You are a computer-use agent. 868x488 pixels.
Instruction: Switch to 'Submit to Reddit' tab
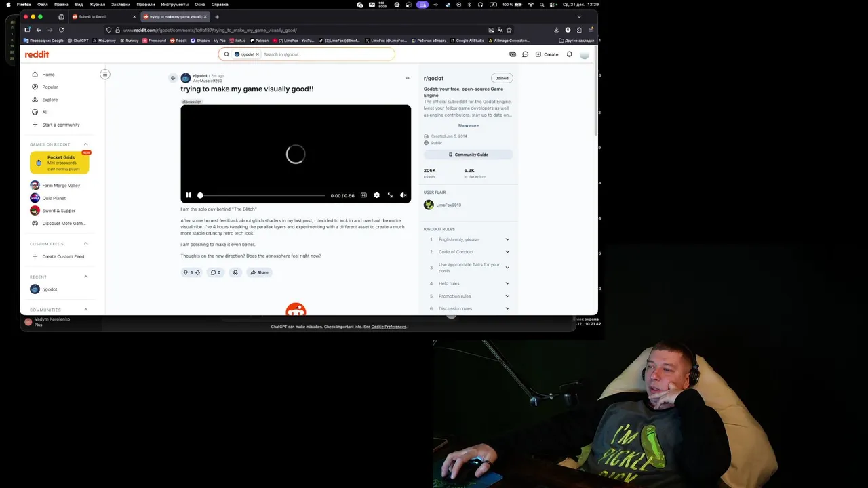point(104,16)
